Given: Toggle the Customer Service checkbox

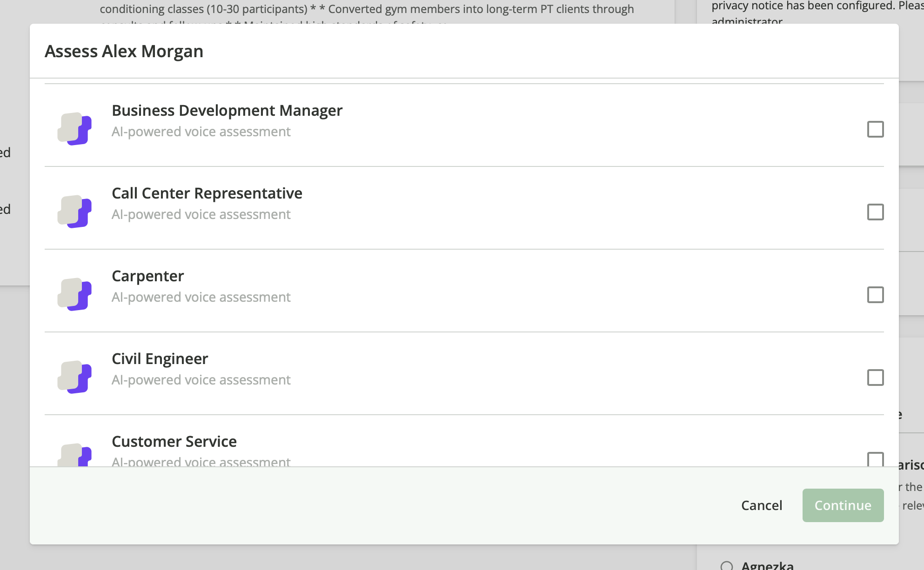Looking at the screenshot, I should [x=875, y=459].
